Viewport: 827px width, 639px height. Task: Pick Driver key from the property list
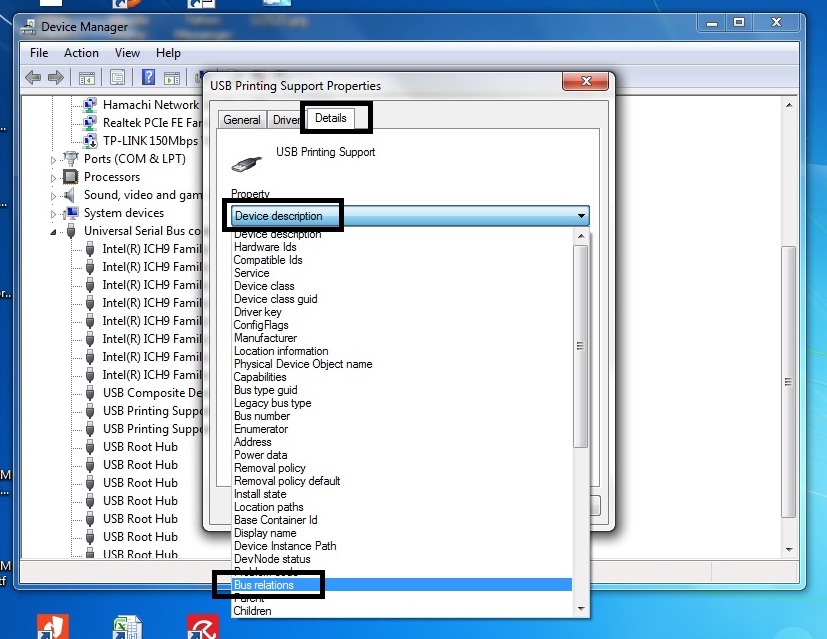pyautogui.click(x=402, y=312)
